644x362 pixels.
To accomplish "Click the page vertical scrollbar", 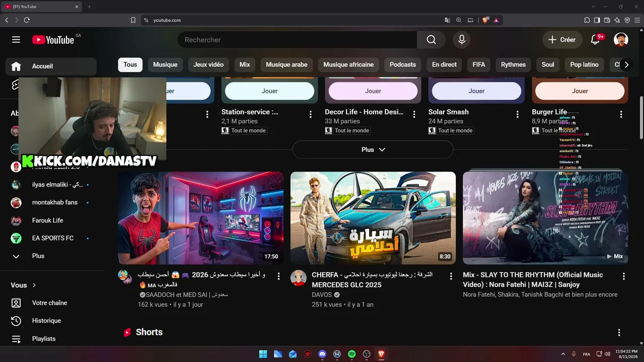I will click(x=641, y=117).
